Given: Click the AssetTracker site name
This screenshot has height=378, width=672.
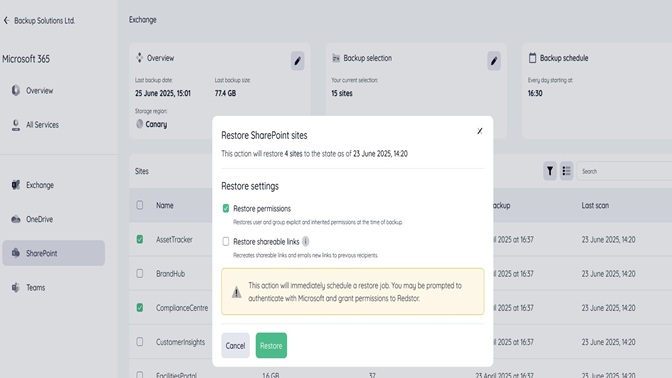Looking at the screenshot, I should coord(174,240).
